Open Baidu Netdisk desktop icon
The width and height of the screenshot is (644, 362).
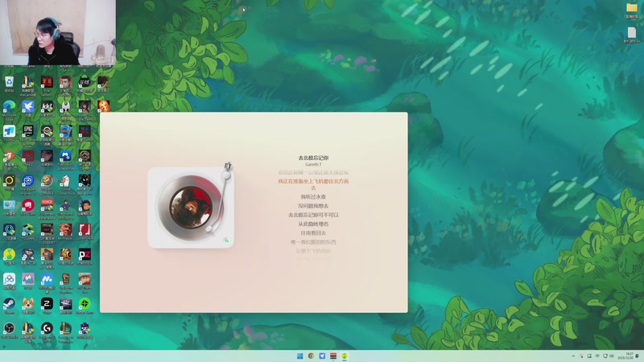9,279
